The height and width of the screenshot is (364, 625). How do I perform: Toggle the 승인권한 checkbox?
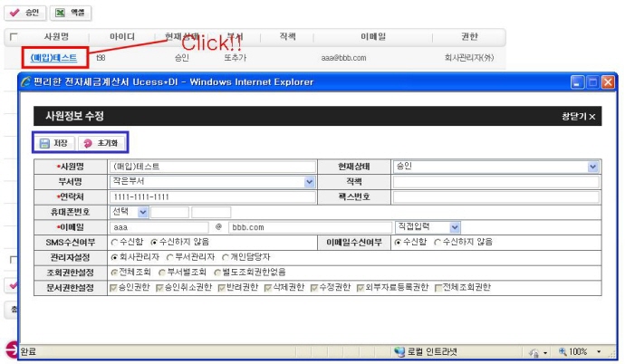click(113, 288)
